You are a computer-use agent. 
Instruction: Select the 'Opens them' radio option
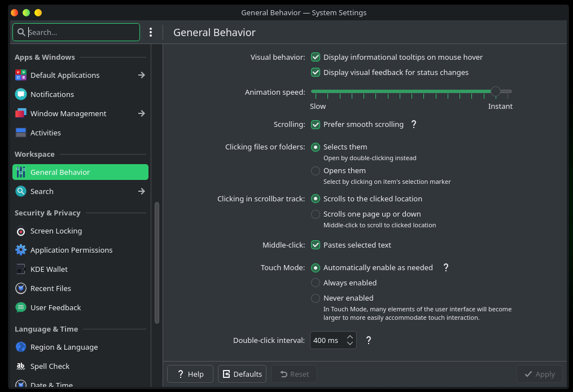pos(316,171)
